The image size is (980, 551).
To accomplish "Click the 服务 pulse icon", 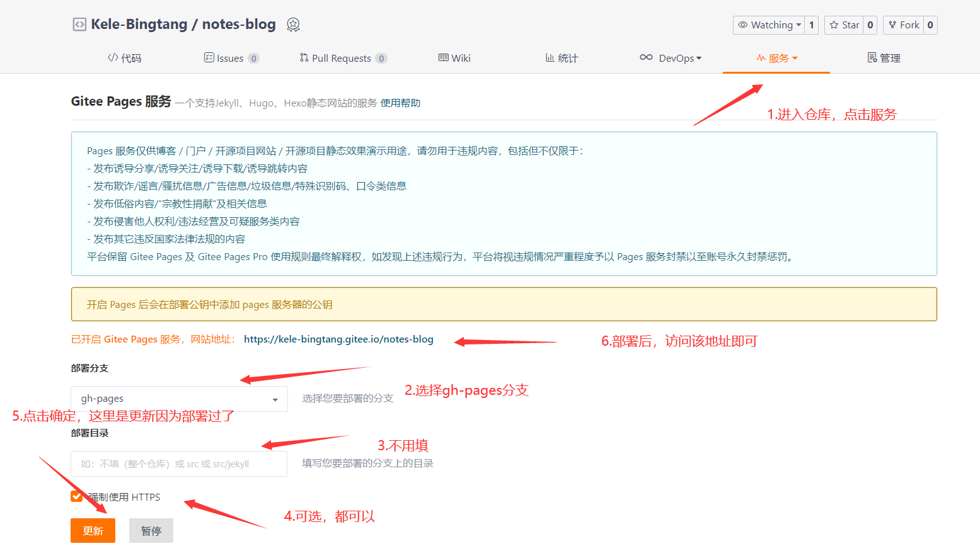I will (761, 57).
